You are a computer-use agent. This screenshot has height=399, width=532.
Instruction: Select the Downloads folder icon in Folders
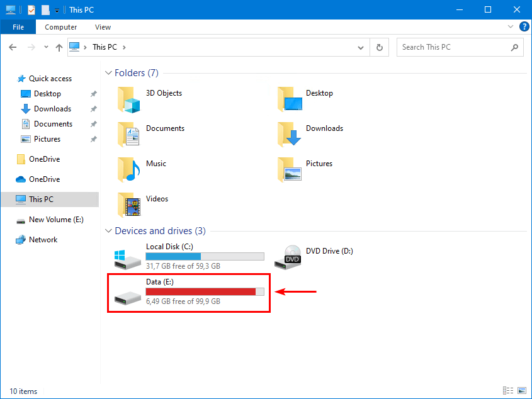[290, 134]
